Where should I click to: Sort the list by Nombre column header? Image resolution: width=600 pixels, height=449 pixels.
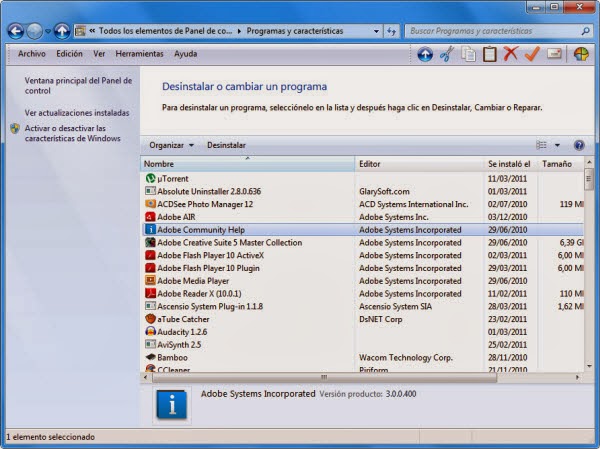coord(247,164)
